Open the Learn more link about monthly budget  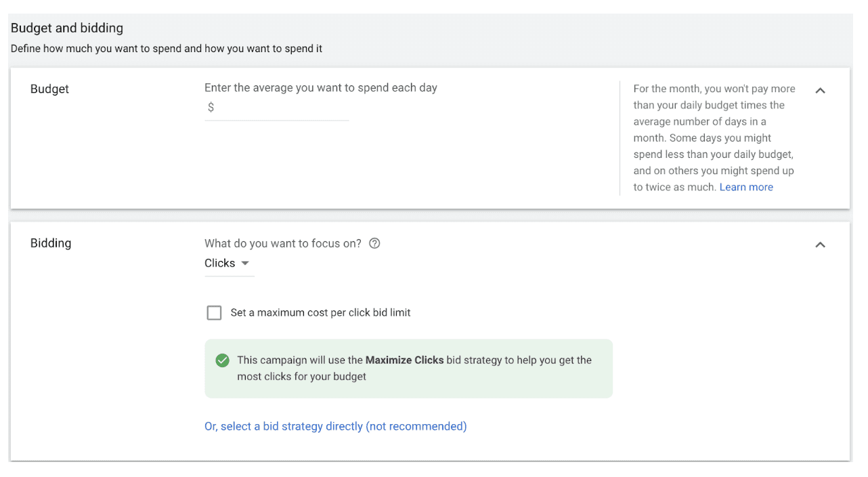[746, 187]
